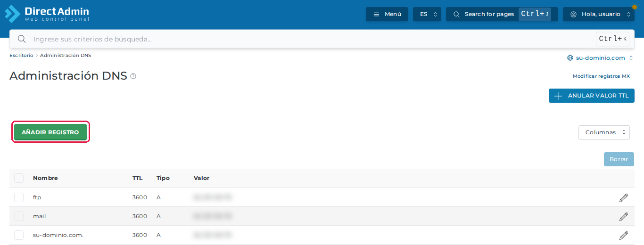Image resolution: width=644 pixels, height=245 pixels.
Task: Click the Ctrl+K shortcut badge
Action: click(x=613, y=39)
